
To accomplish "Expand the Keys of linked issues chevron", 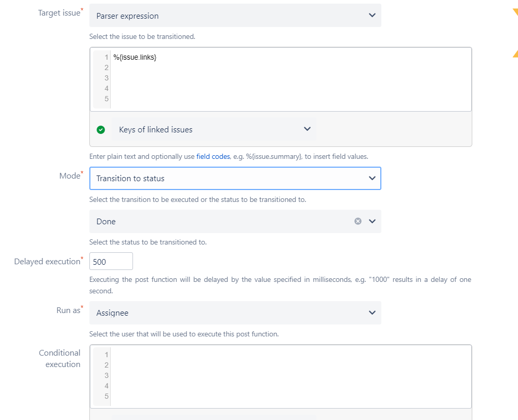I will (307, 129).
